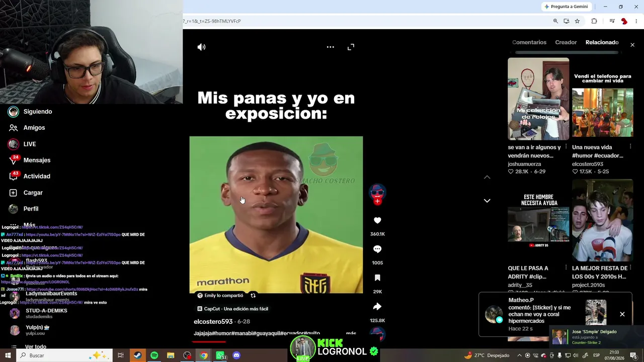Open options for joshuamuerza's related video

coord(566,147)
